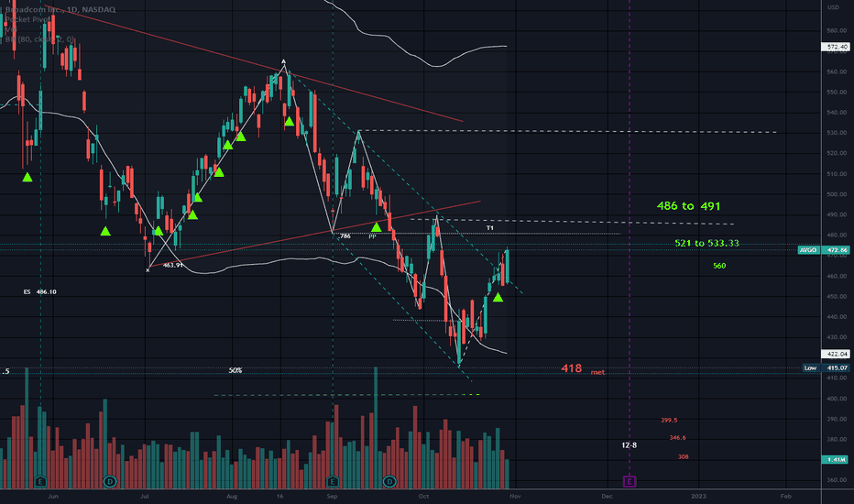Click the 400.00 level on price axis

click(837, 399)
